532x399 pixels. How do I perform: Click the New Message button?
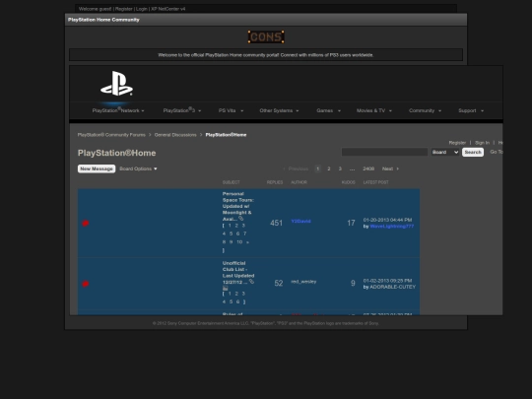[97, 168]
